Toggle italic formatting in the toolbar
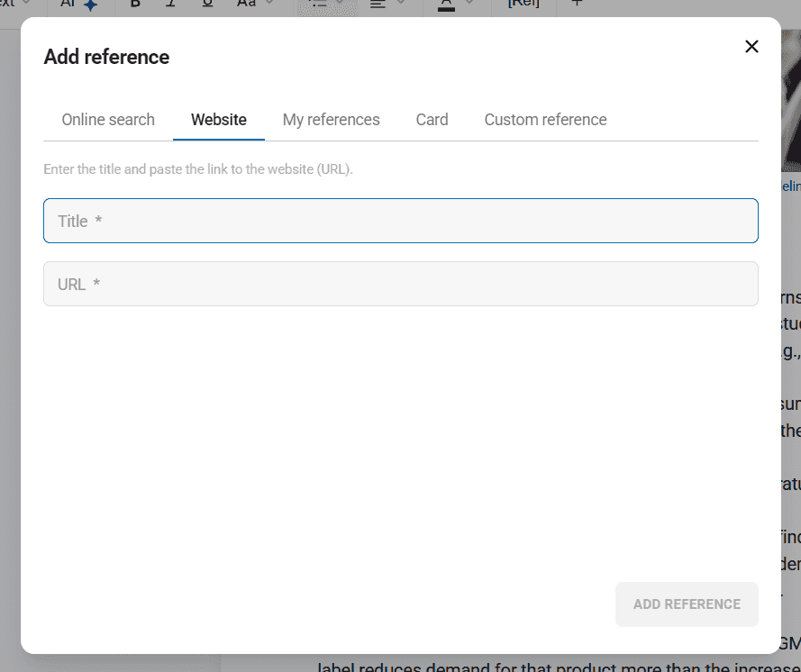Screen dimensions: 801x672 (x=171, y=4)
